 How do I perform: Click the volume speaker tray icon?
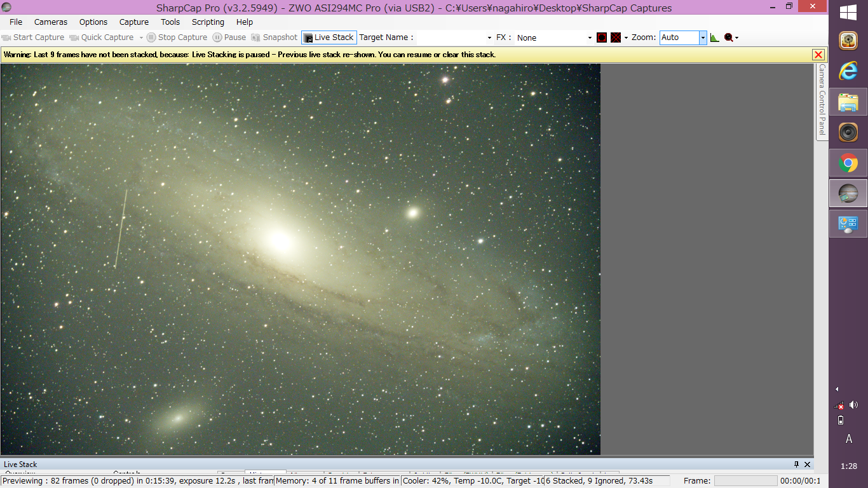coord(853,405)
